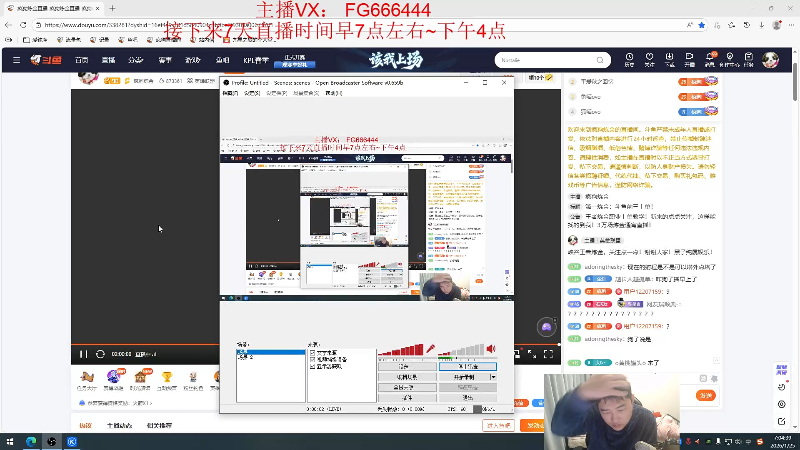This screenshot has height=450, width=800.
Task: Click the outlined button beside orange one below player
Action: click(x=498, y=425)
